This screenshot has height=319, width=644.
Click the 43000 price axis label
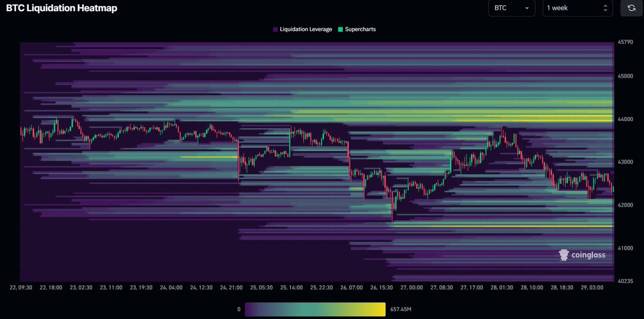[x=625, y=162]
